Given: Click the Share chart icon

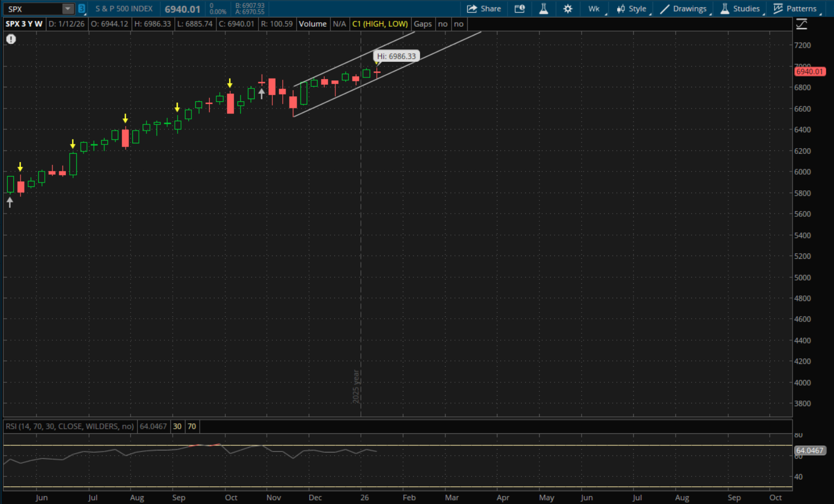Looking at the screenshot, I should (x=483, y=9).
